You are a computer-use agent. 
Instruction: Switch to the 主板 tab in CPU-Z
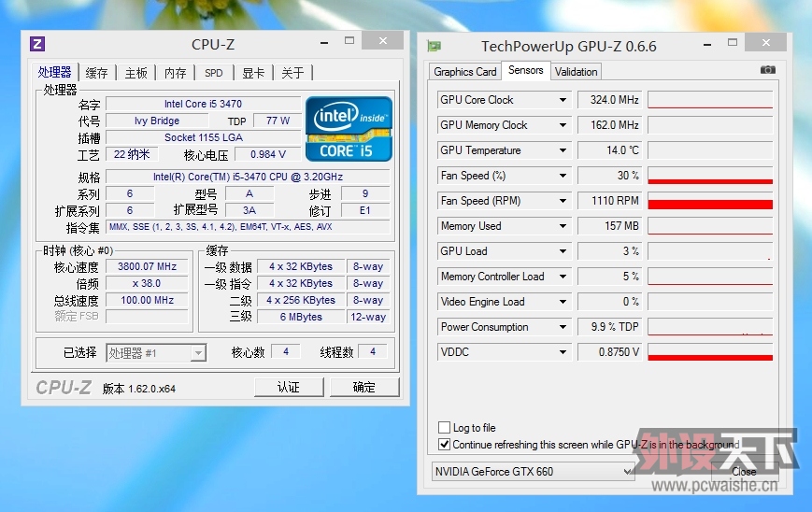(x=136, y=73)
